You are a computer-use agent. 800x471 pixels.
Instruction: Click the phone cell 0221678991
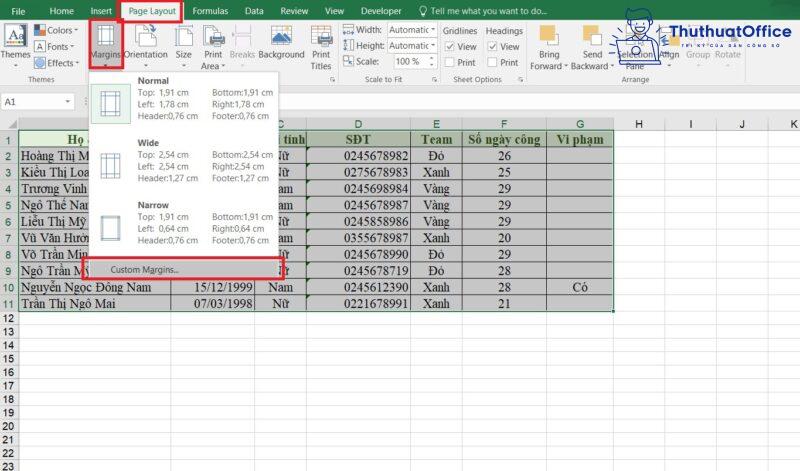coord(358,304)
